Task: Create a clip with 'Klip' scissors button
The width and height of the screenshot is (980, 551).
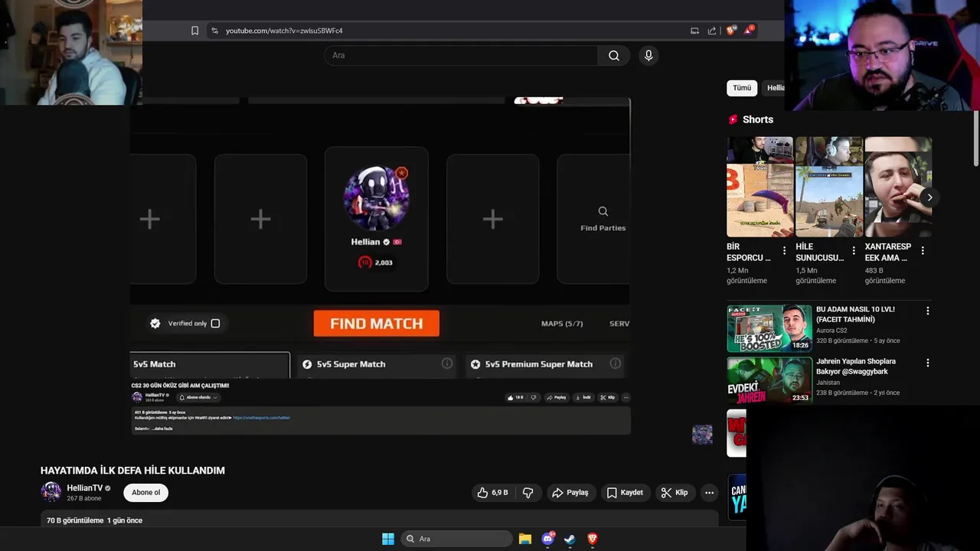Action: click(675, 493)
